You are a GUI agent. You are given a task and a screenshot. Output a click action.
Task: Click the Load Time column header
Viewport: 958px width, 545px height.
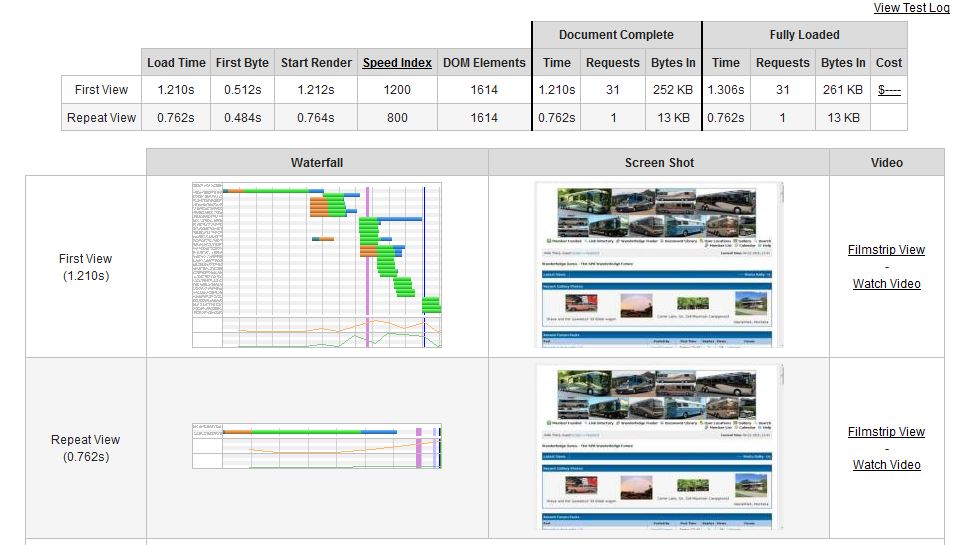coord(176,62)
